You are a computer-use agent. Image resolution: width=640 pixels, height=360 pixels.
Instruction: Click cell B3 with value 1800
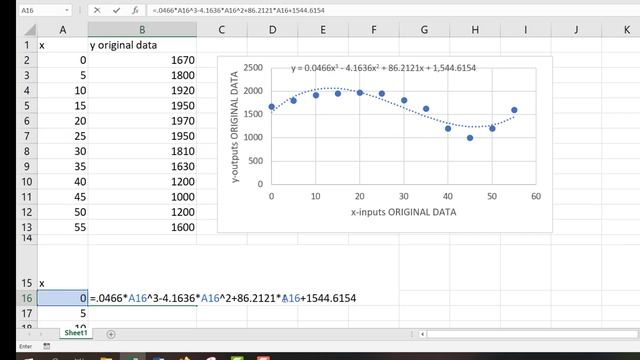click(x=142, y=75)
